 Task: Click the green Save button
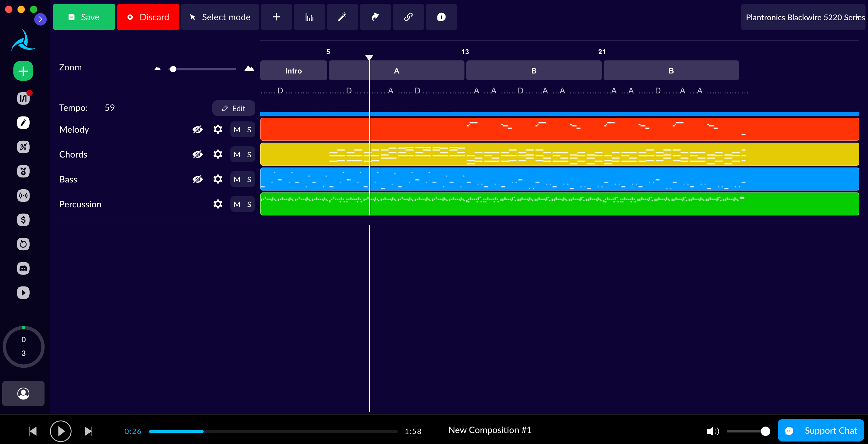point(84,17)
